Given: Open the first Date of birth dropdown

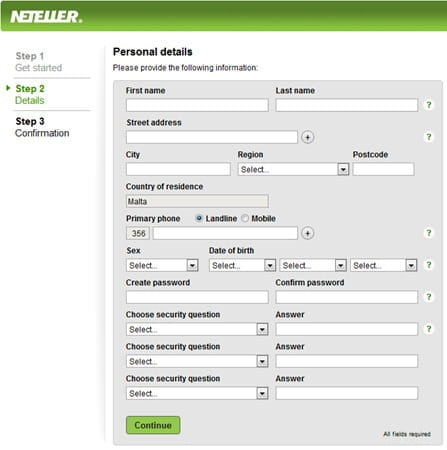Looking at the screenshot, I should 242,265.
